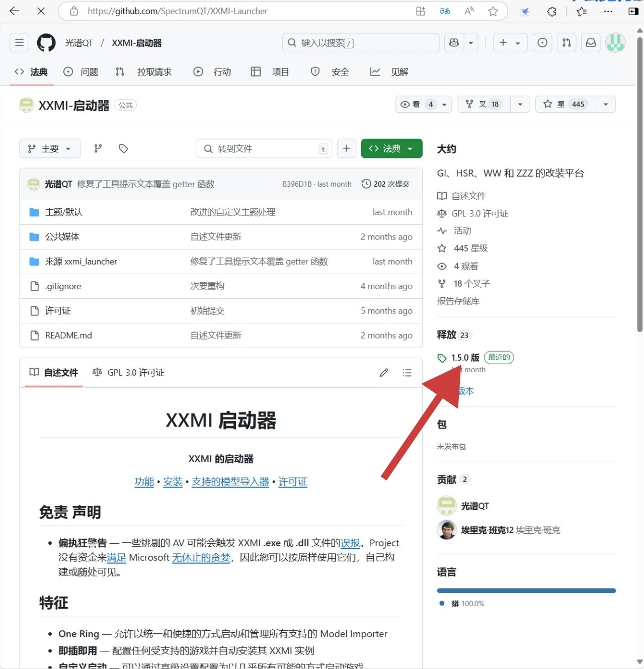Open the 1.5.0 release tag
This screenshot has width=644, height=669.
pyautogui.click(x=465, y=358)
